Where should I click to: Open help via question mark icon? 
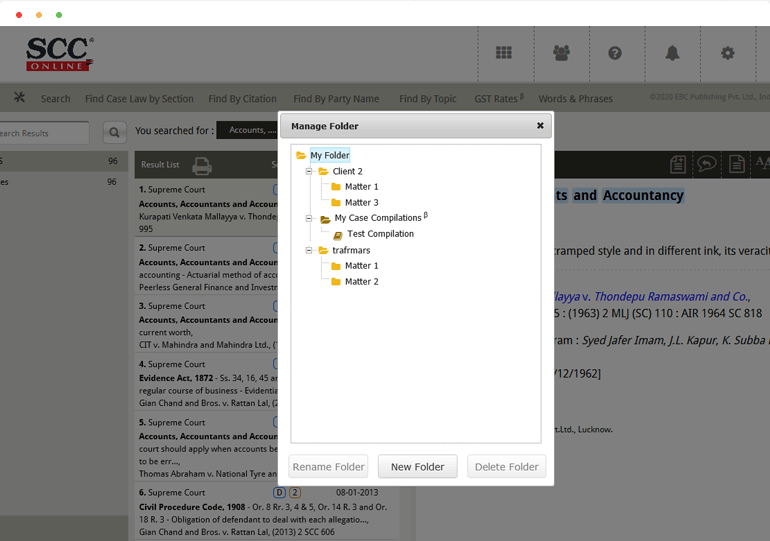coord(615,53)
